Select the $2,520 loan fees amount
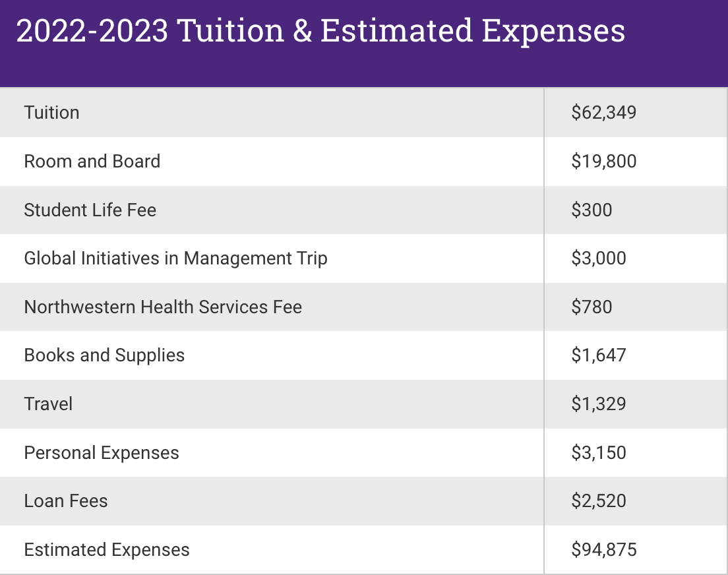Viewport: 728px width, 575px height. (598, 501)
